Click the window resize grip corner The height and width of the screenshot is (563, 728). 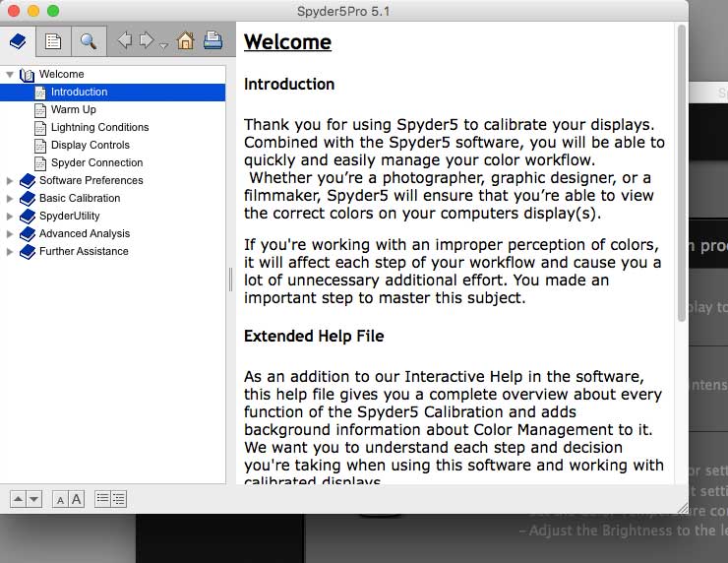683,508
